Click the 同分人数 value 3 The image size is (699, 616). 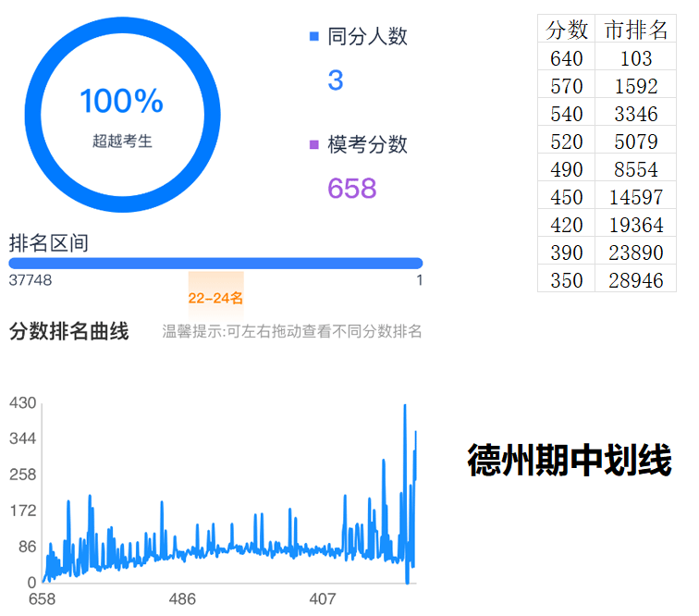click(x=336, y=80)
